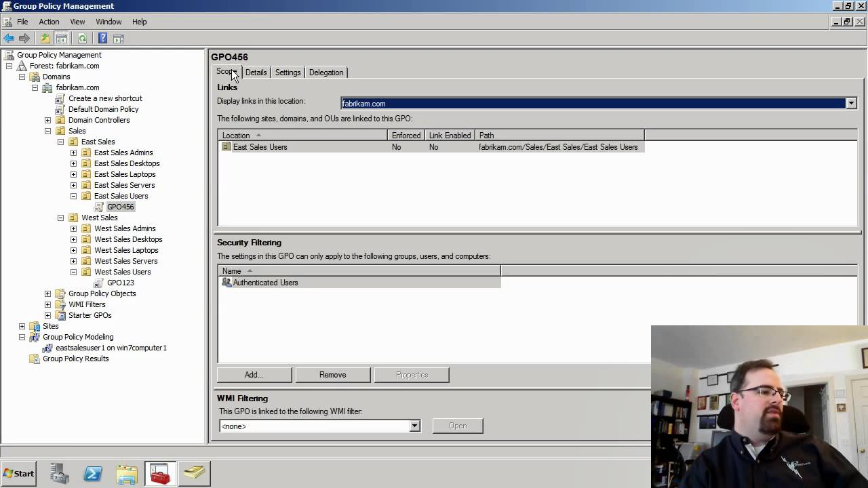Click the Properties button

tap(412, 375)
